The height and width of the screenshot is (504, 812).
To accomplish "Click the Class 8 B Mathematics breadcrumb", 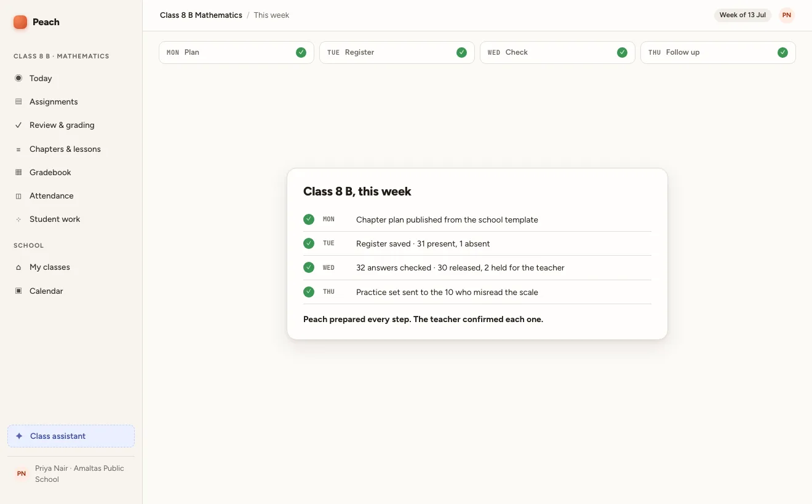I will coord(201,15).
